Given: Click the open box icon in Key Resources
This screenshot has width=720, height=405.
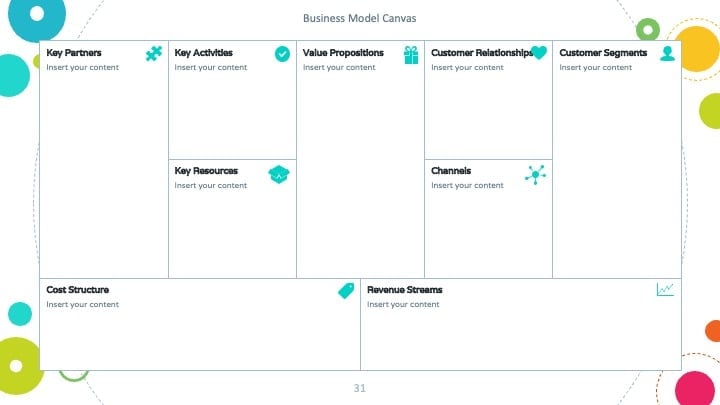Looking at the screenshot, I should (x=279, y=174).
